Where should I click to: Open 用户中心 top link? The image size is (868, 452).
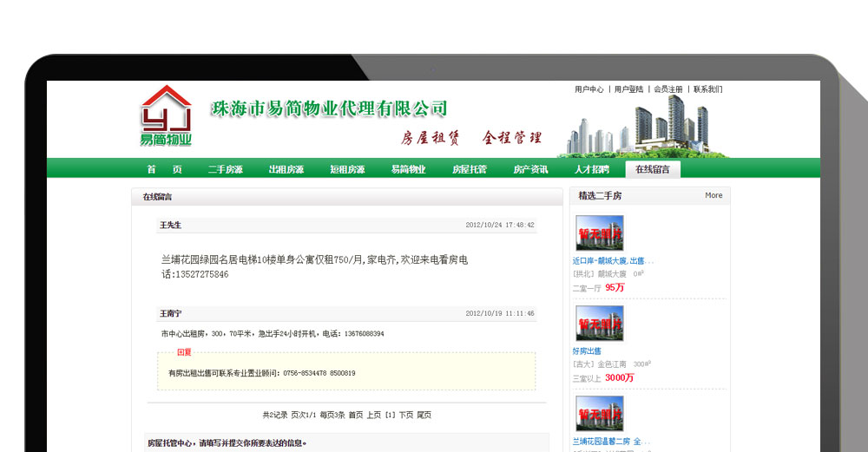[589, 89]
